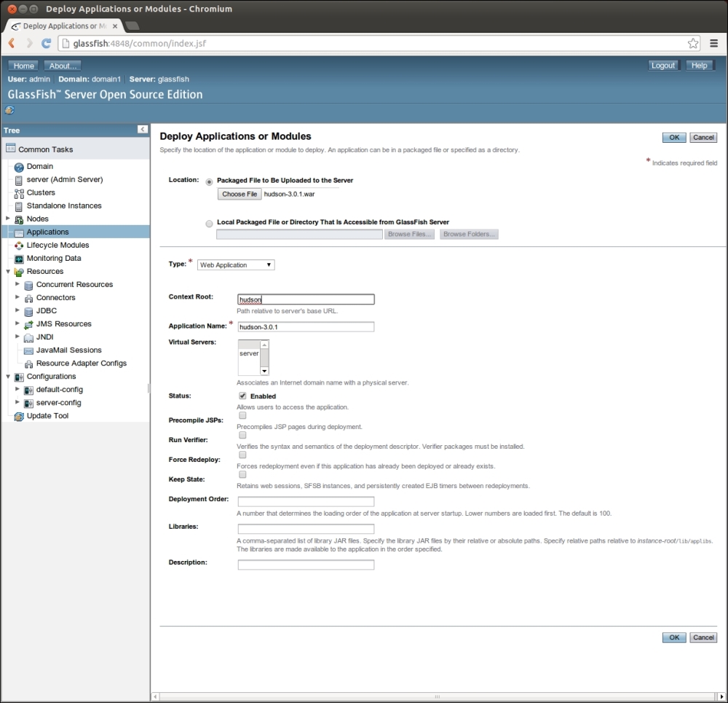Screen dimensions: 728x703
Task: Click the Update Tool icon
Action: coord(20,416)
